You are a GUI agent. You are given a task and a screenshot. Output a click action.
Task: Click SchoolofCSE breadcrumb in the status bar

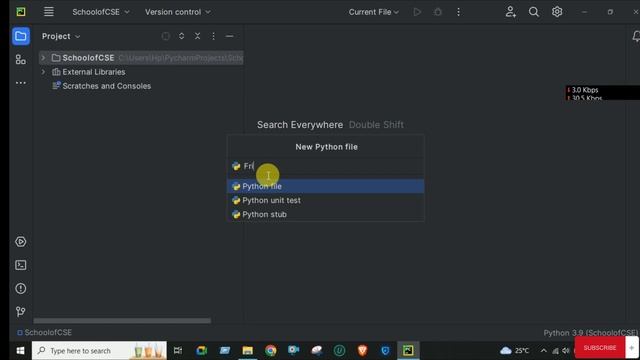point(44,333)
